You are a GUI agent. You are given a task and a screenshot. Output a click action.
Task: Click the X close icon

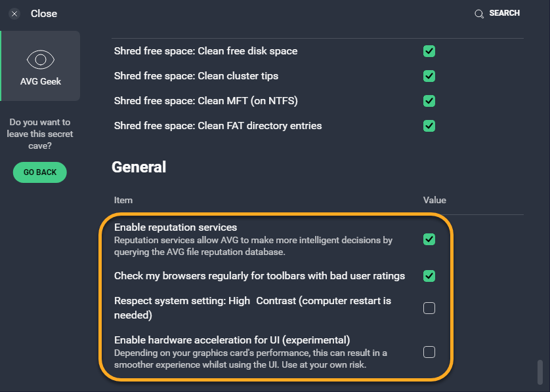pos(14,14)
